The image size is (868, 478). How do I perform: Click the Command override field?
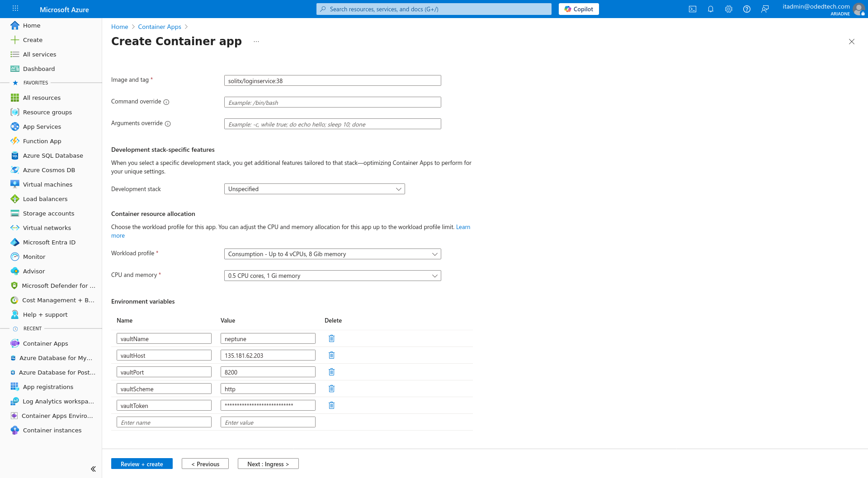point(332,102)
